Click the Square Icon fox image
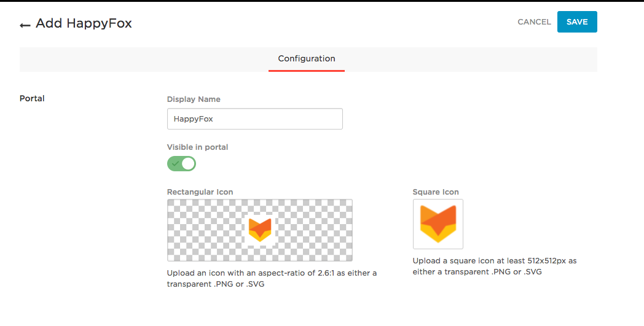The width and height of the screenshot is (644, 326). pyautogui.click(x=438, y=224)
